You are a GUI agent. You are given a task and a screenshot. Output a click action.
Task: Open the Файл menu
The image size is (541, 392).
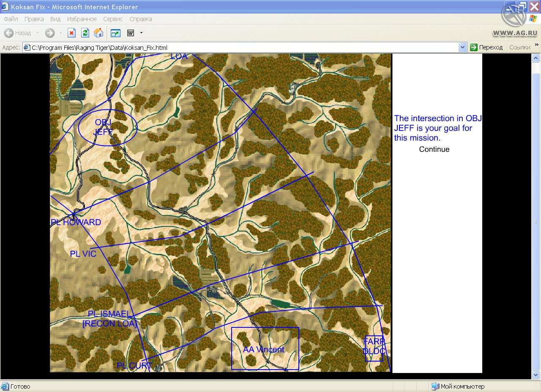[x=11, y=19]
